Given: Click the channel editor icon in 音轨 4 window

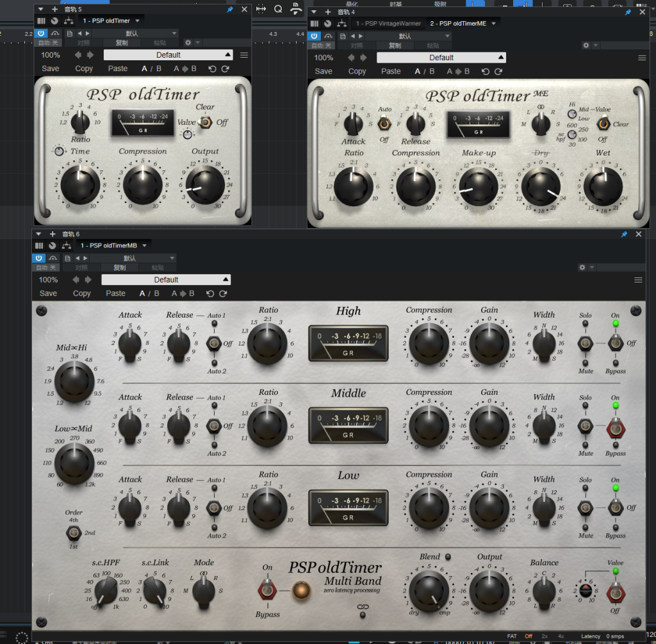Looking at the screenshot, I should 315,24.
